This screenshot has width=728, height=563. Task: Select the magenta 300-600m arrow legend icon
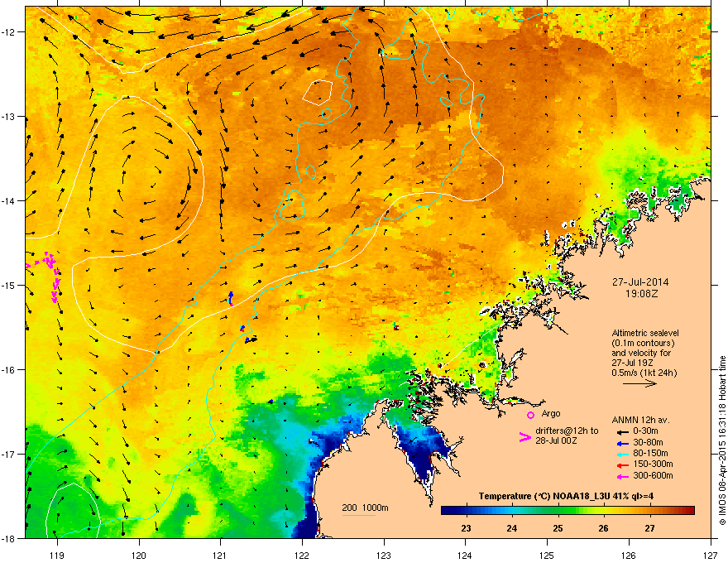pyautogui.click(x=622, y=476)
